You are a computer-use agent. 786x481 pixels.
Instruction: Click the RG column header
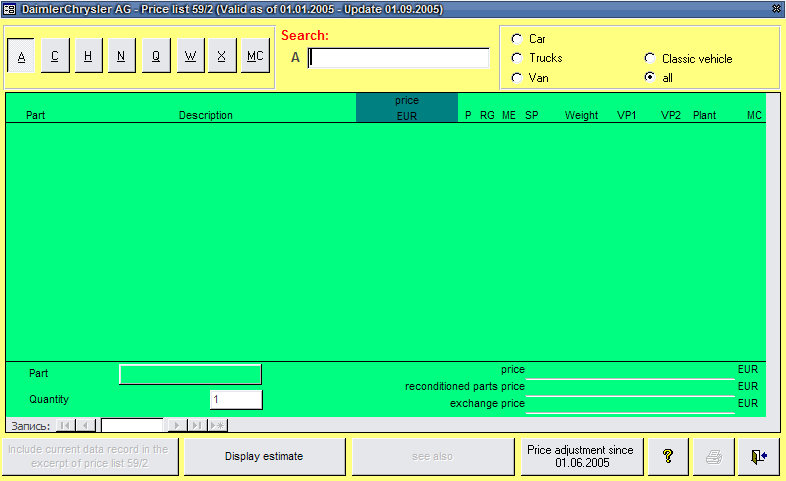[x=487, y=115]
